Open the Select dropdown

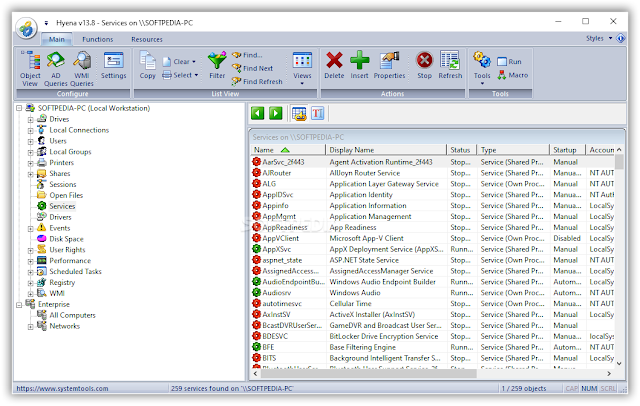(180, 75)
